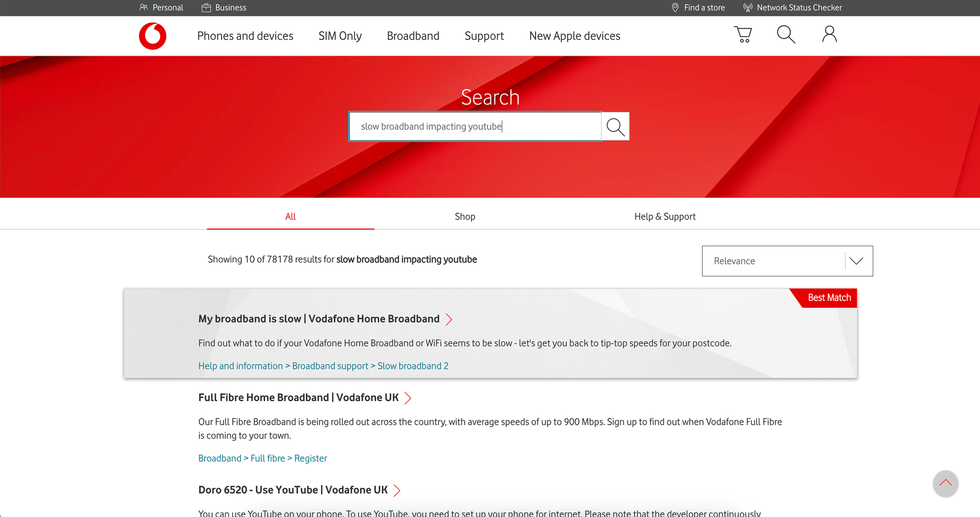This screenshot has width=980, height=517.
Task: Expand Phones and devices menu
Action: 245,36
